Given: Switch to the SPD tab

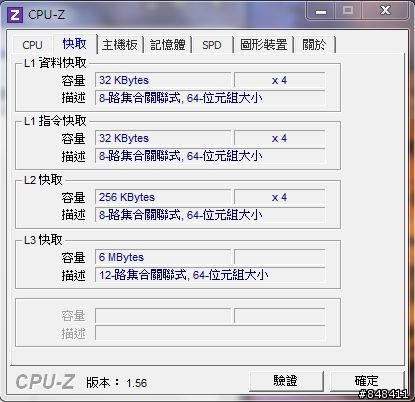Looking at the screenshot, I should pos(212,45).
